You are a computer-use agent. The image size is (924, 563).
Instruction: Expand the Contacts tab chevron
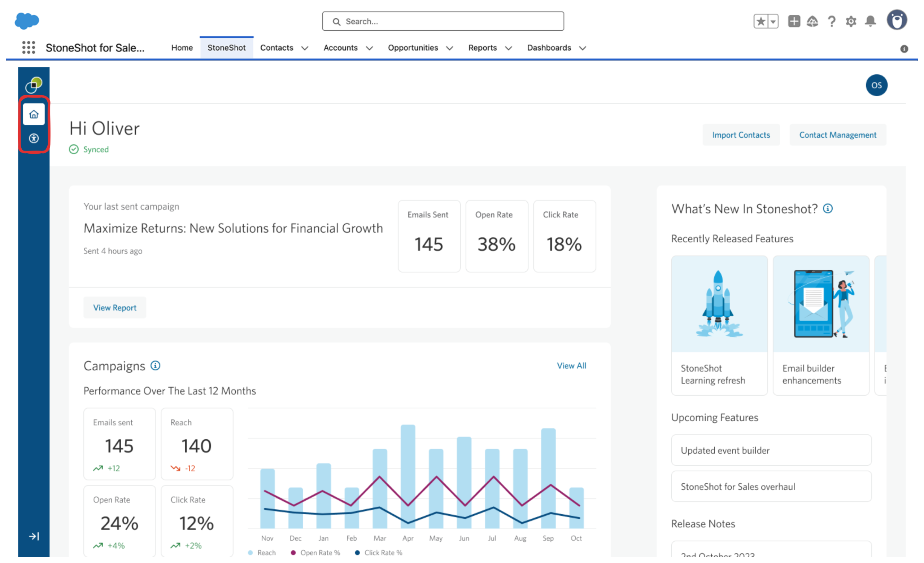coord(305,48)
